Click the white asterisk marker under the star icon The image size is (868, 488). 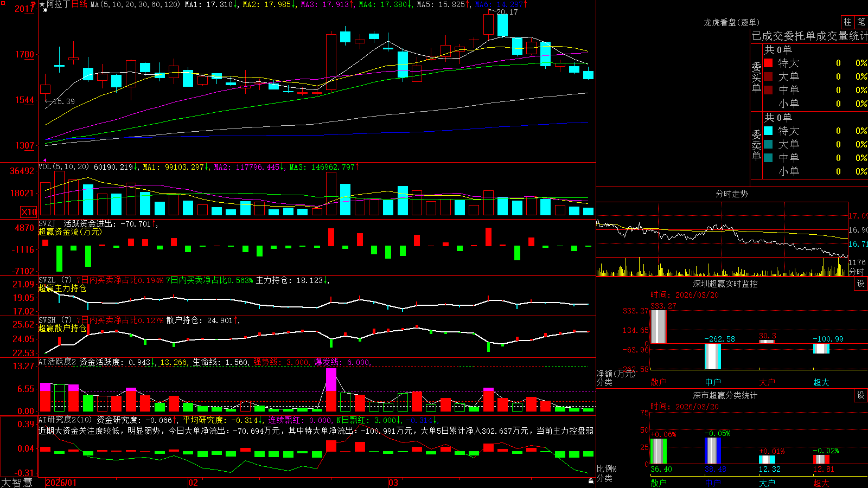[x=45, y=10]
